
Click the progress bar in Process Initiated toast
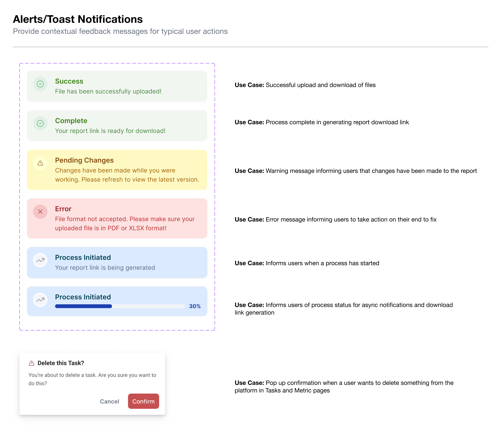[x=120, y=306]
